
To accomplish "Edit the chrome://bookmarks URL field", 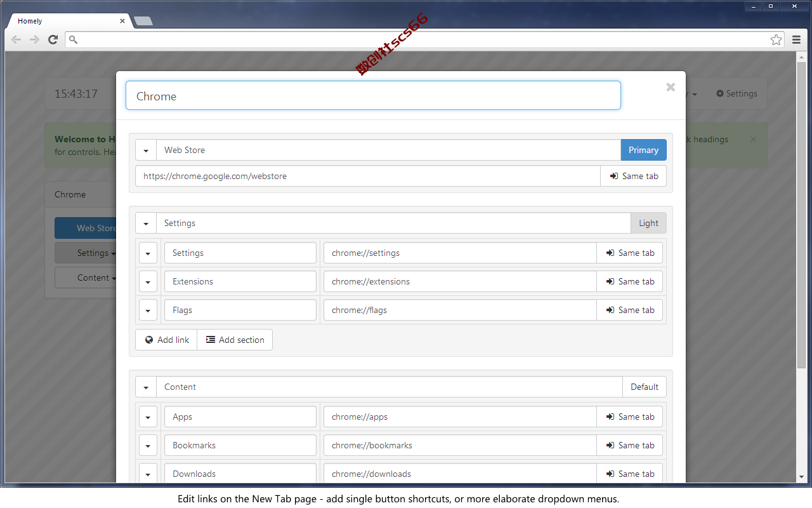I will (x=460, y=445).
